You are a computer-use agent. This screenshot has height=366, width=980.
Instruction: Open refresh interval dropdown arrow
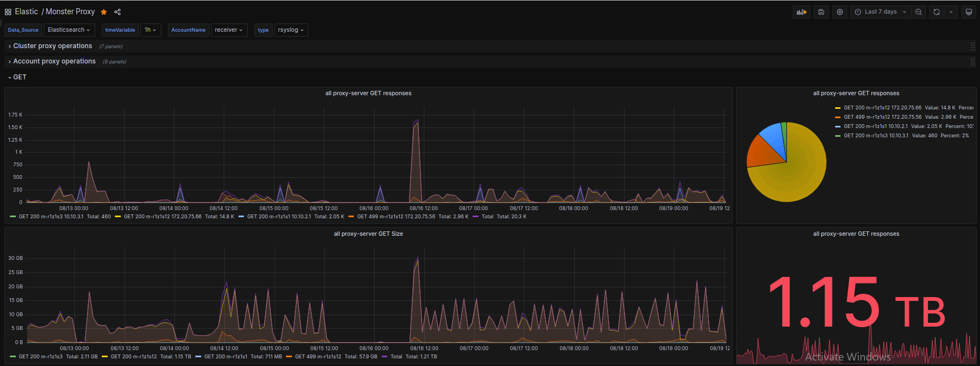tap(951, 12)
